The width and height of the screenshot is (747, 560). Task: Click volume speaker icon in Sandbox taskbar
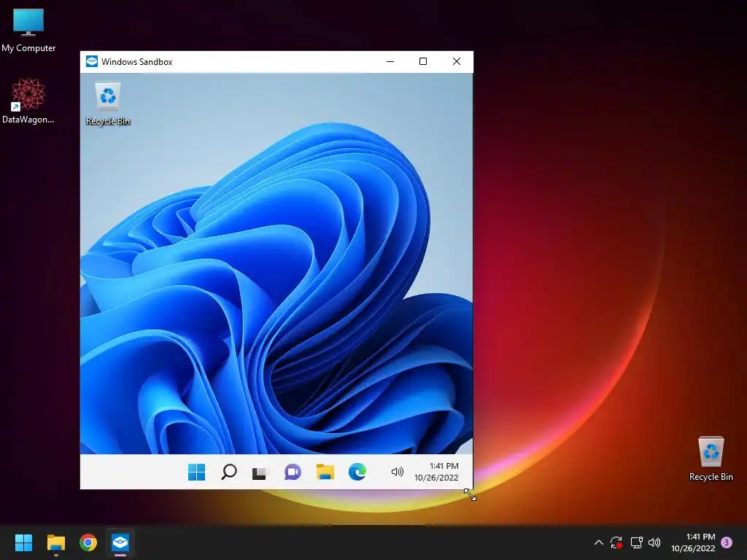point(397,472)
